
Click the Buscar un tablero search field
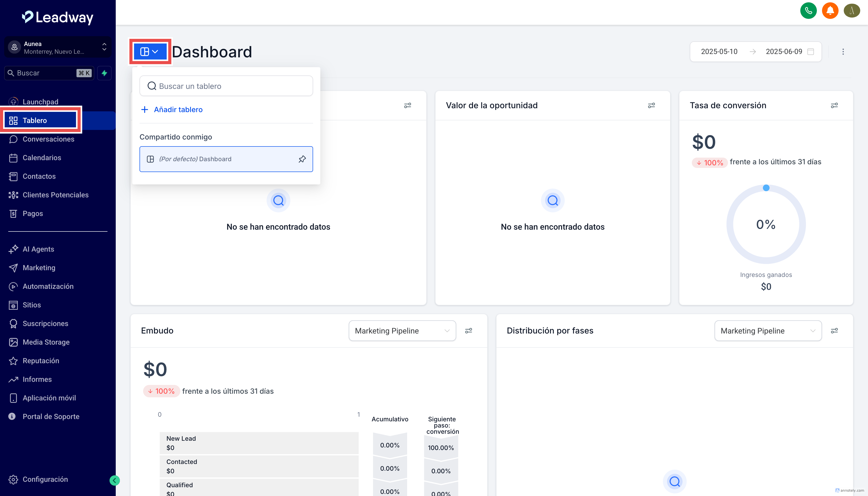226,86
